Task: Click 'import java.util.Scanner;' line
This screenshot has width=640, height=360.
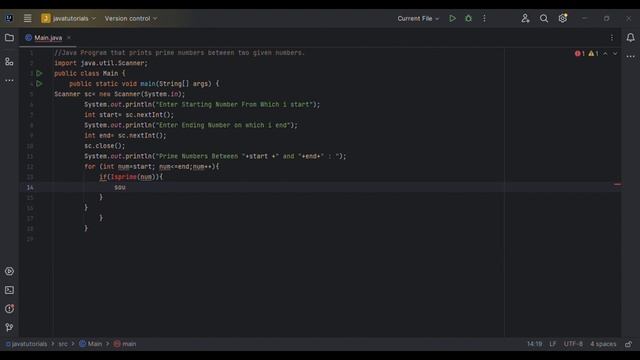Action: pos(101,63)
